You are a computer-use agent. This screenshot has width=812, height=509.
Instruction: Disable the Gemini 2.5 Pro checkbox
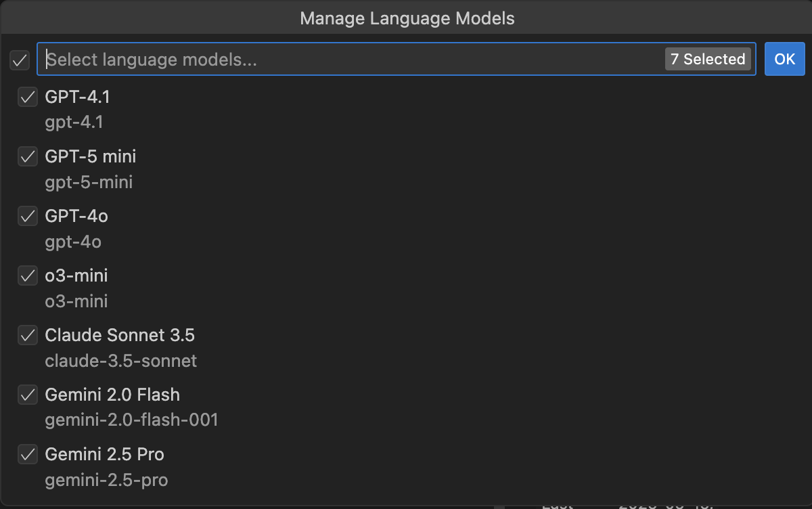(x=28, y=455)
